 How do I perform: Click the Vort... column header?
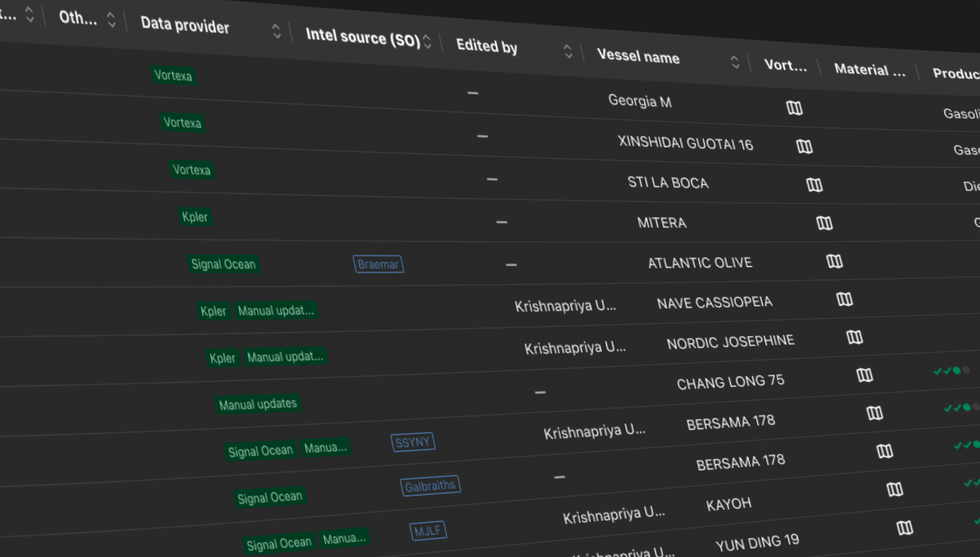click(x=785, y=65)
